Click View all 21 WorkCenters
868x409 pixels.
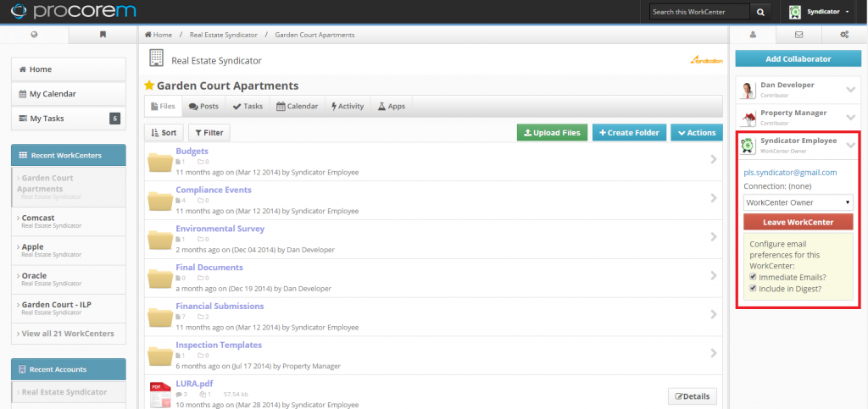(x=69, y=334)
